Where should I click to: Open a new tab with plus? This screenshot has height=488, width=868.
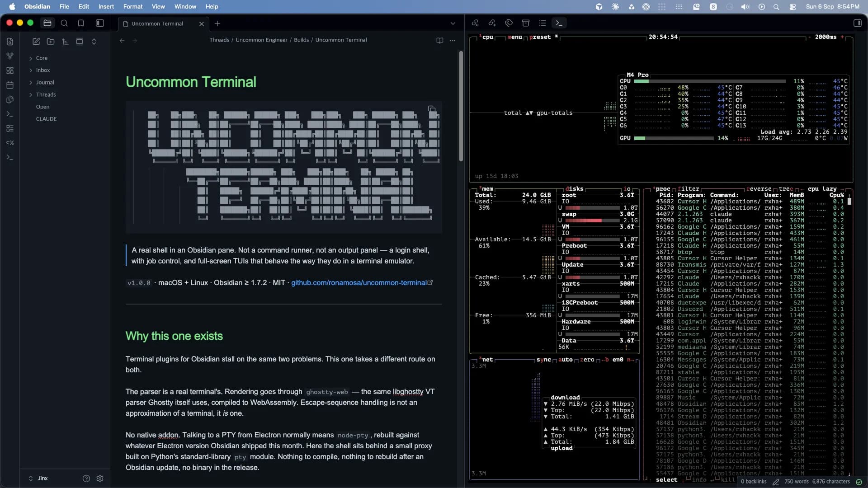(x=217, y=23)
